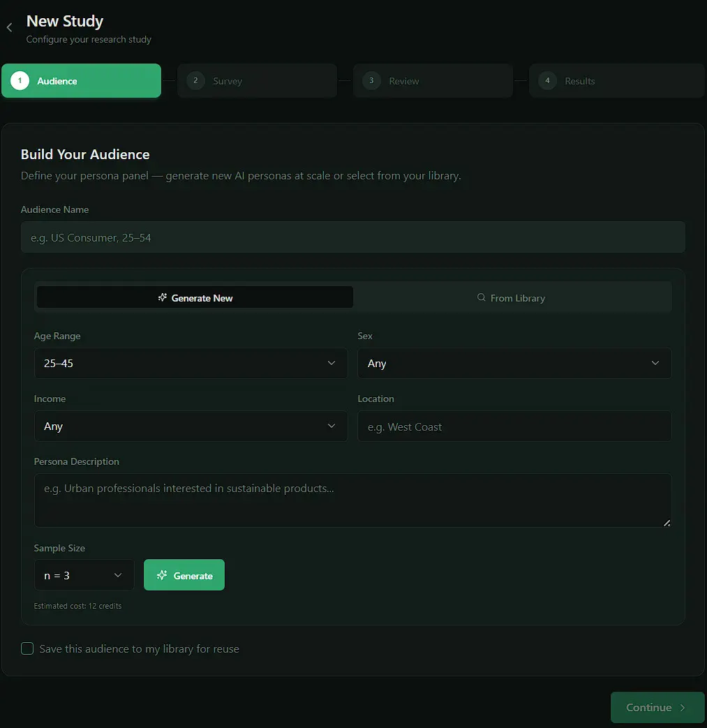Open the Age Range dropdown
The height and width of the screenshot is (728, 707).
[x=191, y=363]
